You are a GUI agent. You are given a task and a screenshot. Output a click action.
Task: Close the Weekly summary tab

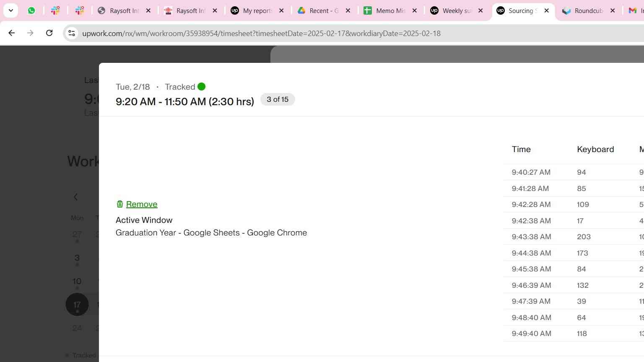[x=480, y=10]
